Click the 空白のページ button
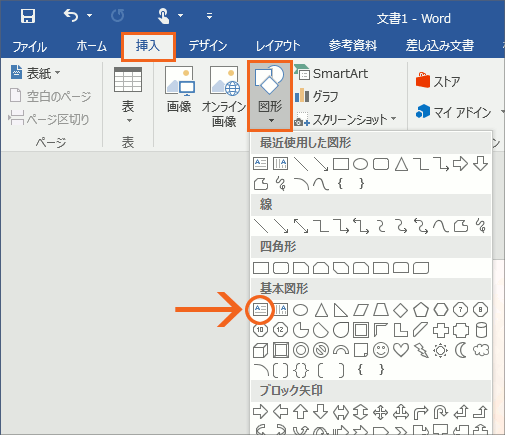 50,96
